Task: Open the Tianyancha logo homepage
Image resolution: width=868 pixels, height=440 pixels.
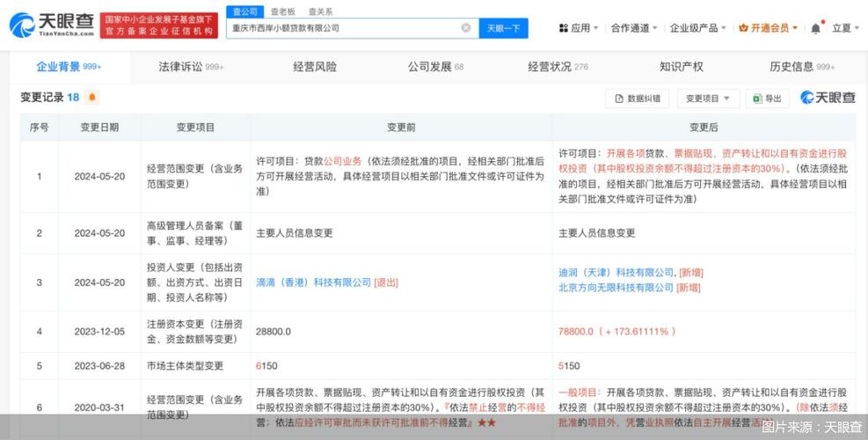Action: tap(52, 25)
